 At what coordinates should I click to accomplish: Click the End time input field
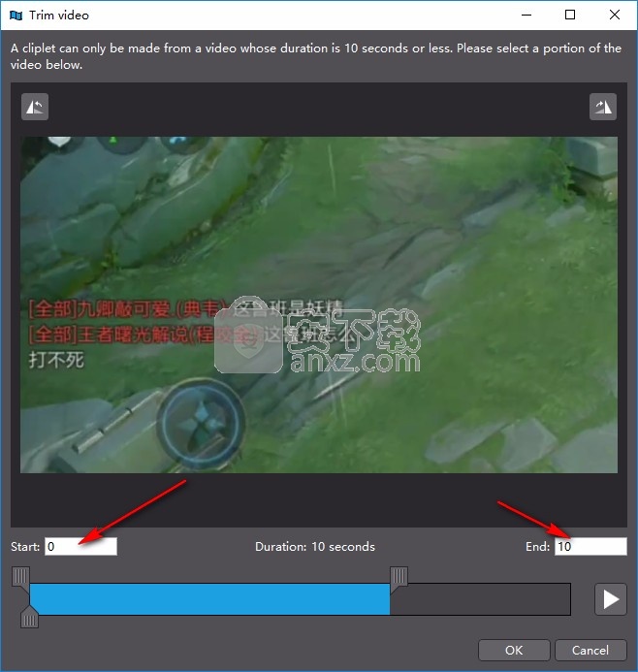pyautogui.click(x=590, y=547)
